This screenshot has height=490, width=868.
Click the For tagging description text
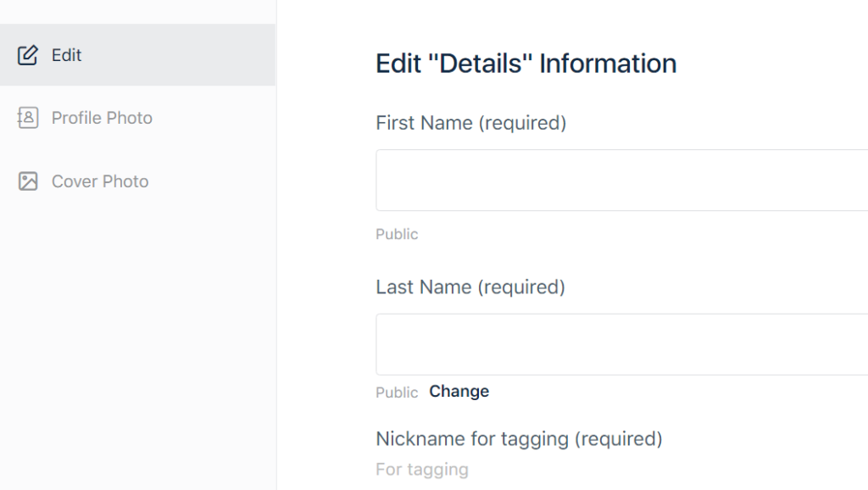(422, 470)
